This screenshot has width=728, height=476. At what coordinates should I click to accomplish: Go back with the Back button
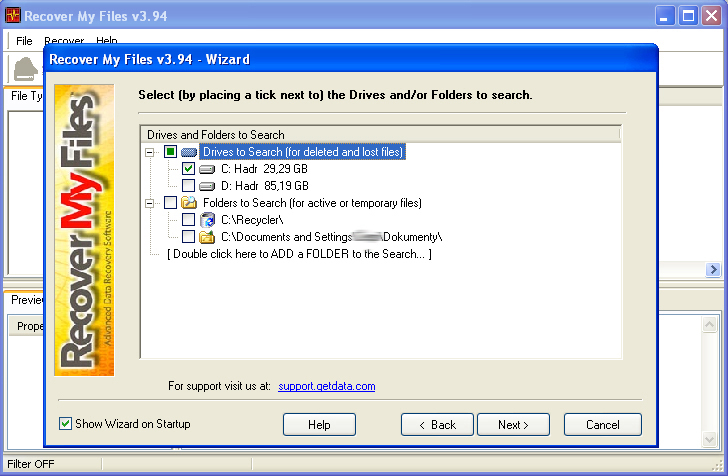pos(437,424)
